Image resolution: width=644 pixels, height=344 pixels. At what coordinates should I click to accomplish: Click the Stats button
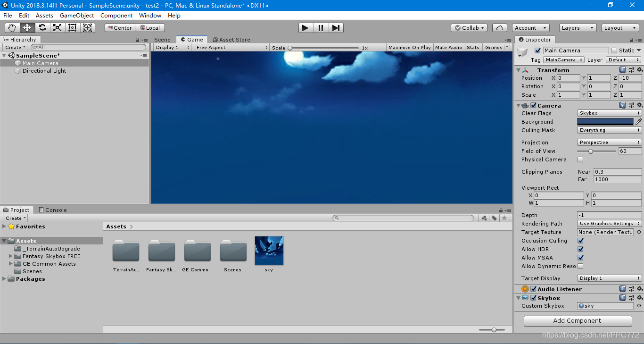click(x=473, y=47)
